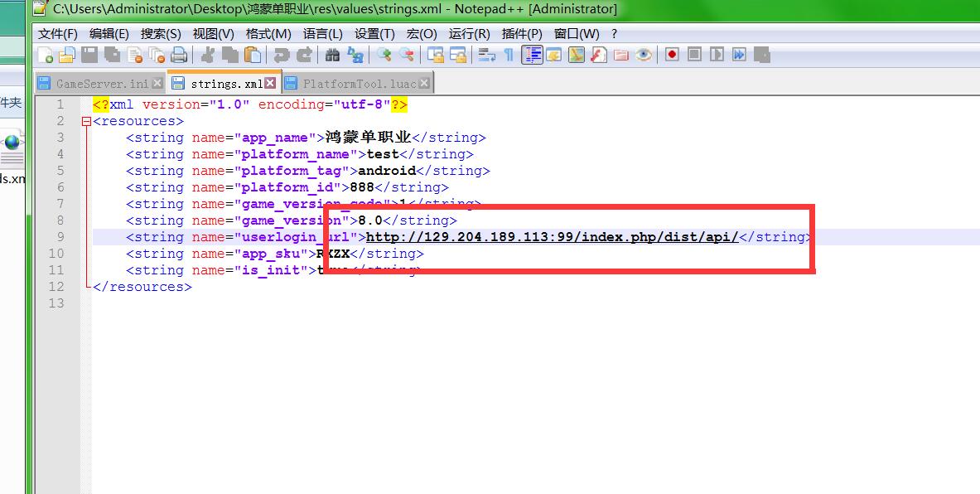Close the strings.xml tab
980x494 pixels.
270,84
